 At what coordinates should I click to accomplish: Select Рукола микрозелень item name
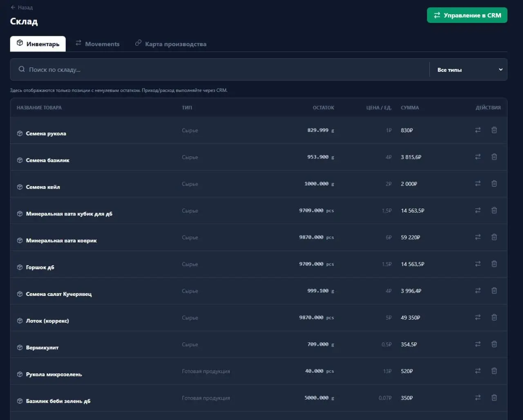point(54,374)
